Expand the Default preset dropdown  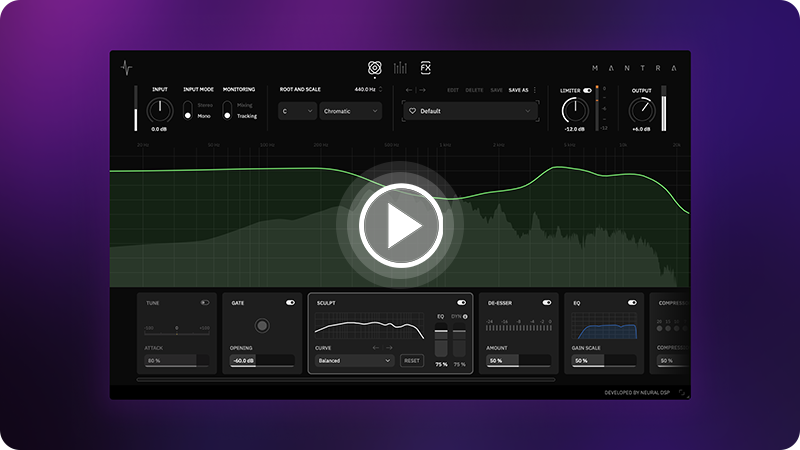point(470,111)
